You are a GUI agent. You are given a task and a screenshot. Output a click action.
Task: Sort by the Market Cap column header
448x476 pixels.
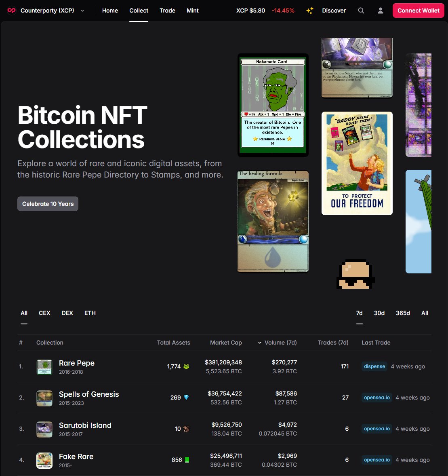point(226,343)
